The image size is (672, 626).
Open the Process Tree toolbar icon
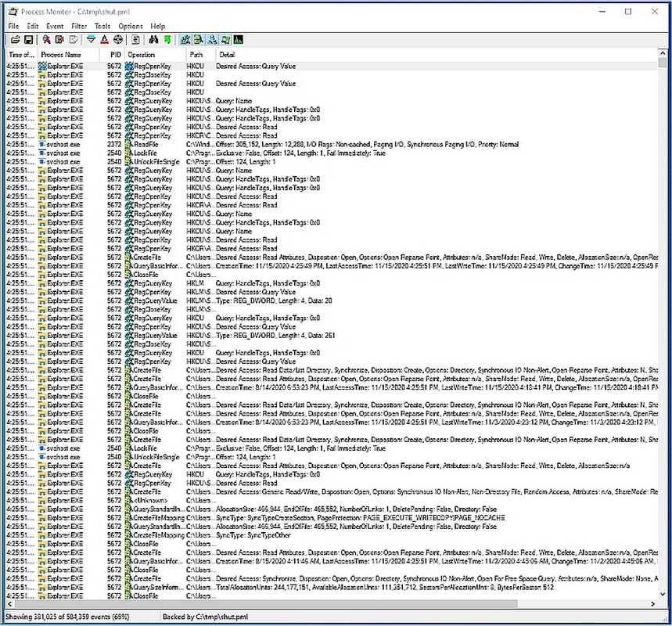tap(135, 40)
